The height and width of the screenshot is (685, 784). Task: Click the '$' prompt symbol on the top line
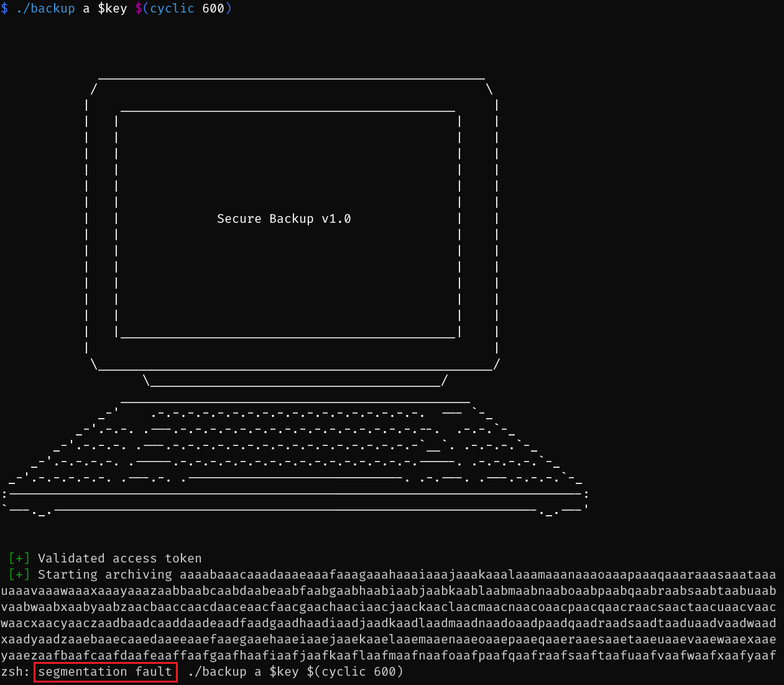[x=4, y=9]
